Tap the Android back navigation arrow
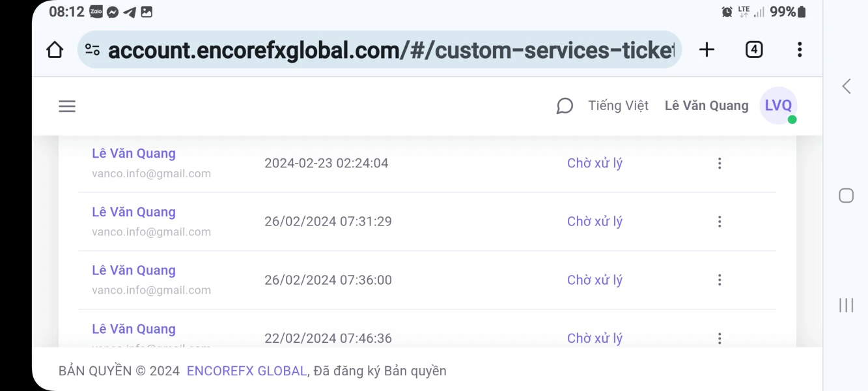This screenshot has height=391, width=868. click(847, 86)
